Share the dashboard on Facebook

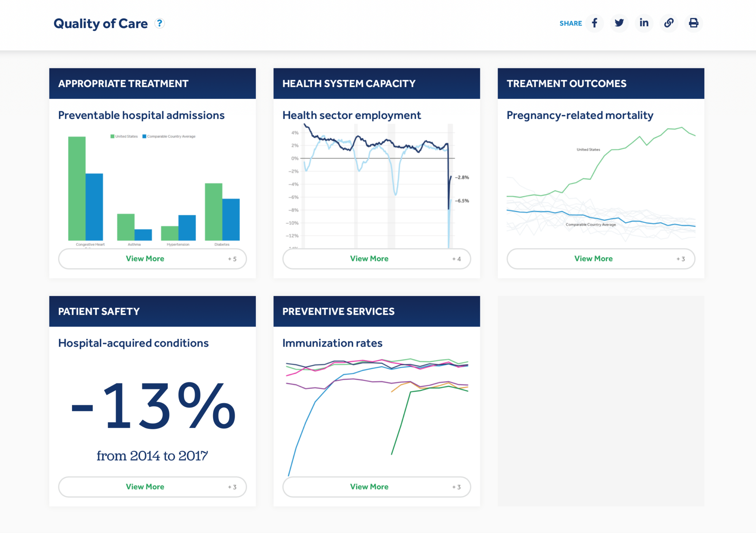click(x=595, y=23)
